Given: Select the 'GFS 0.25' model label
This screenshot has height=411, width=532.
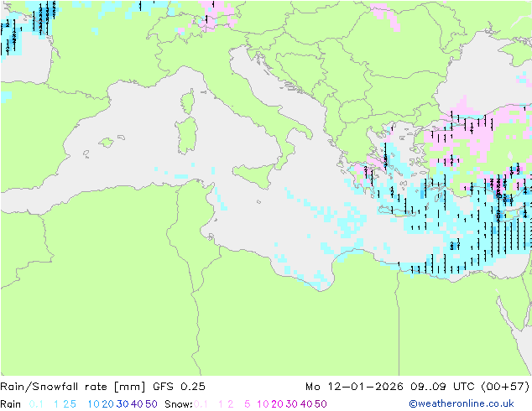Looking at the screenshot, I should 179,387.
